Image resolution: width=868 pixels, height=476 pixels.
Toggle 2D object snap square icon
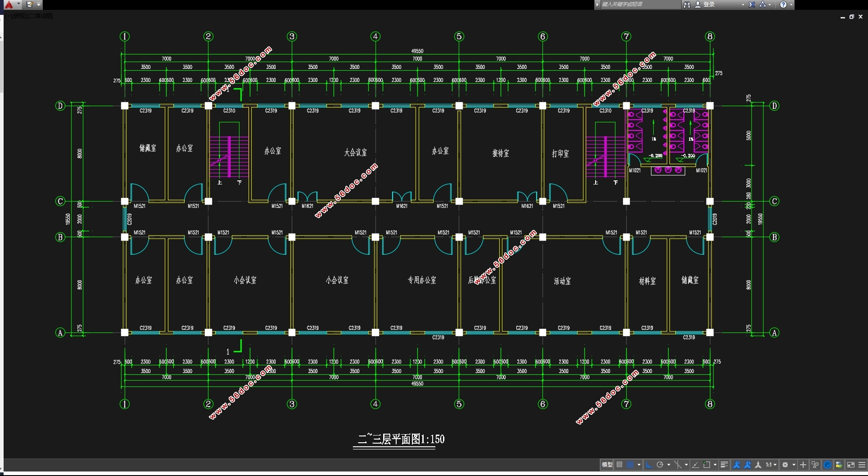tap(707, 465)
